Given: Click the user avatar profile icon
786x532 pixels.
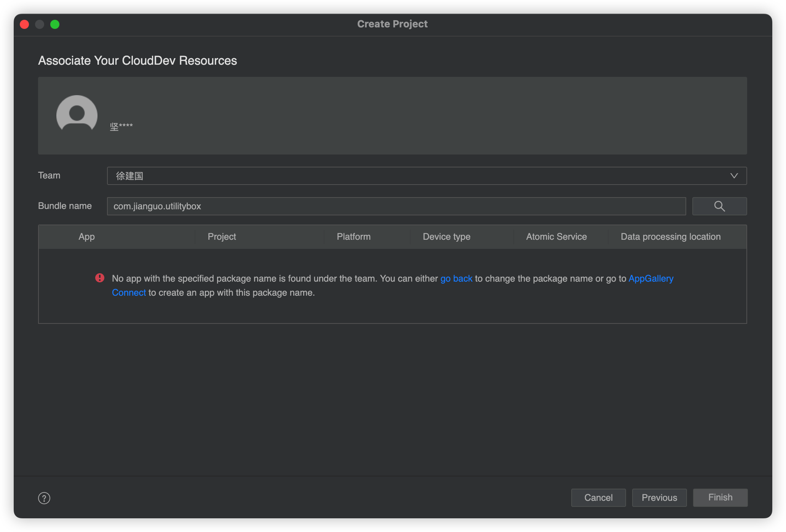Looking at the screenshot, I should pyautogui.click(x=77, y=114).
